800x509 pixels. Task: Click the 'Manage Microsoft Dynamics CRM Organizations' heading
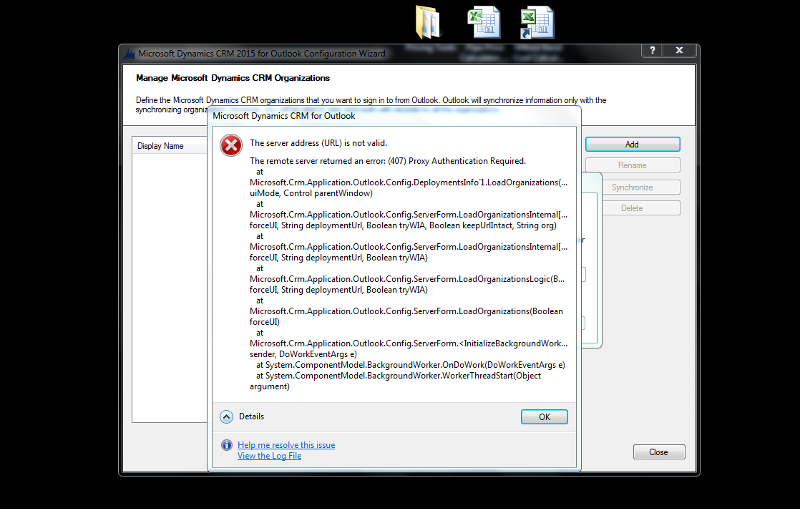(x=233, y=78)
